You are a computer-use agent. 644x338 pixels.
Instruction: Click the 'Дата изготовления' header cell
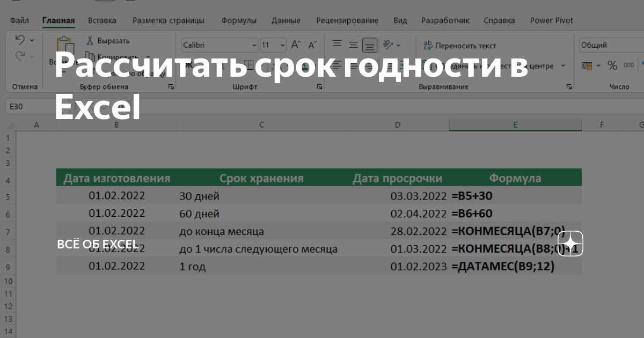coord(116,178)
